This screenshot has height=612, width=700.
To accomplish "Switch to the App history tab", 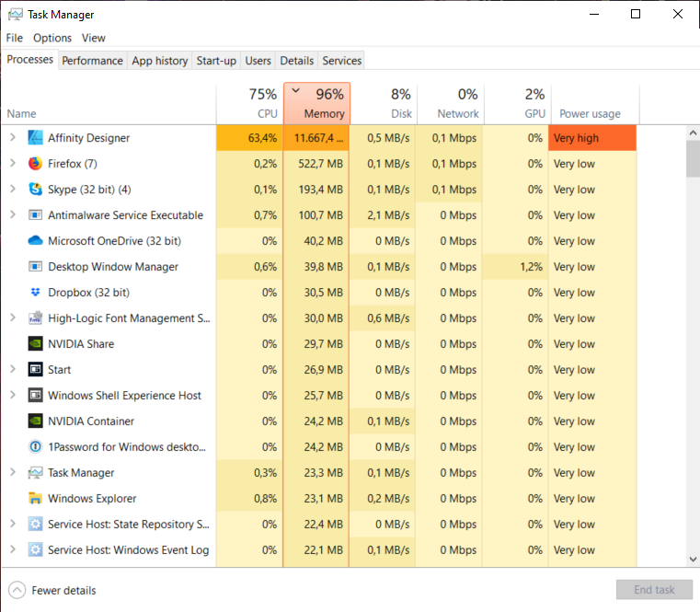I will pyautogui.click(x=160, y=61).
